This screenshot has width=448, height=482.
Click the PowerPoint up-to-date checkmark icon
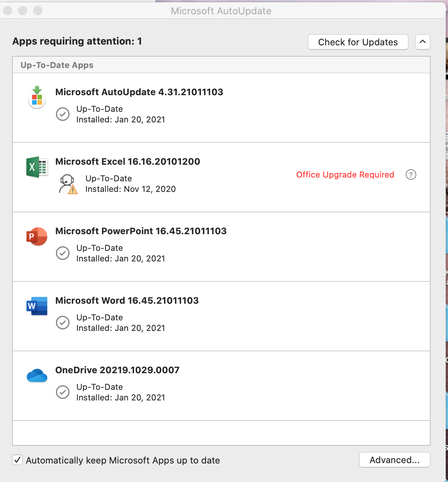(x=63, y=253)
